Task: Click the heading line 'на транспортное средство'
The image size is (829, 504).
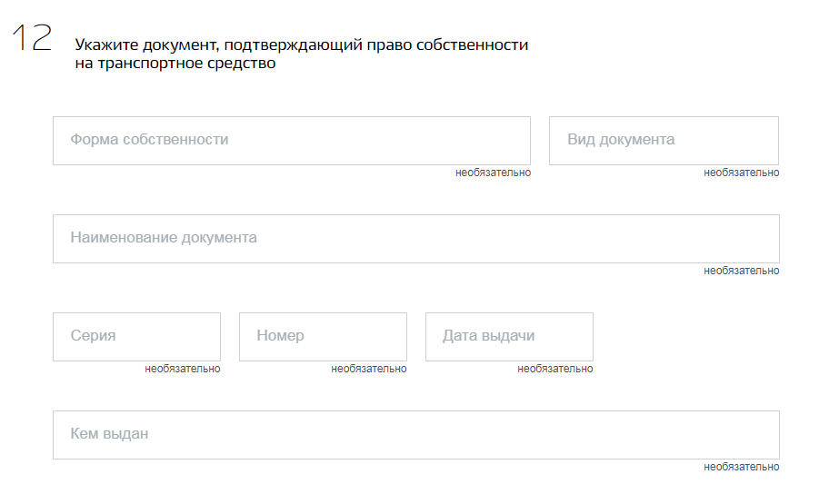Action: 175,64
